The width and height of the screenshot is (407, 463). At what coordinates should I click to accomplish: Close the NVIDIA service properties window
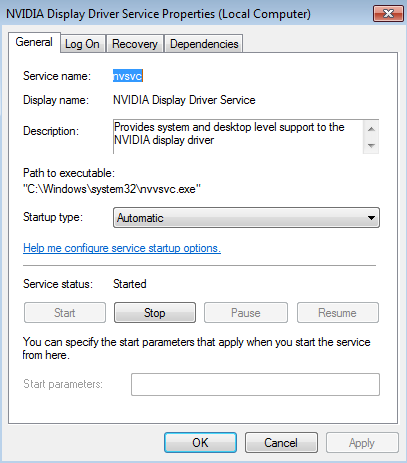(388, 14)
